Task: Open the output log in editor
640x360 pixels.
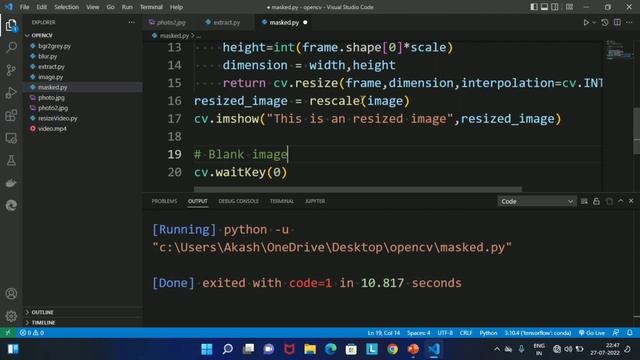Action: [x=609, y=201]
